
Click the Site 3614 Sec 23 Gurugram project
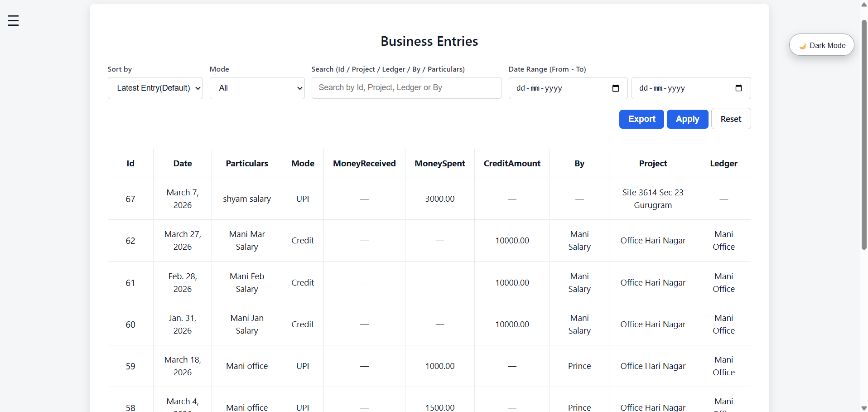point(652,199)
